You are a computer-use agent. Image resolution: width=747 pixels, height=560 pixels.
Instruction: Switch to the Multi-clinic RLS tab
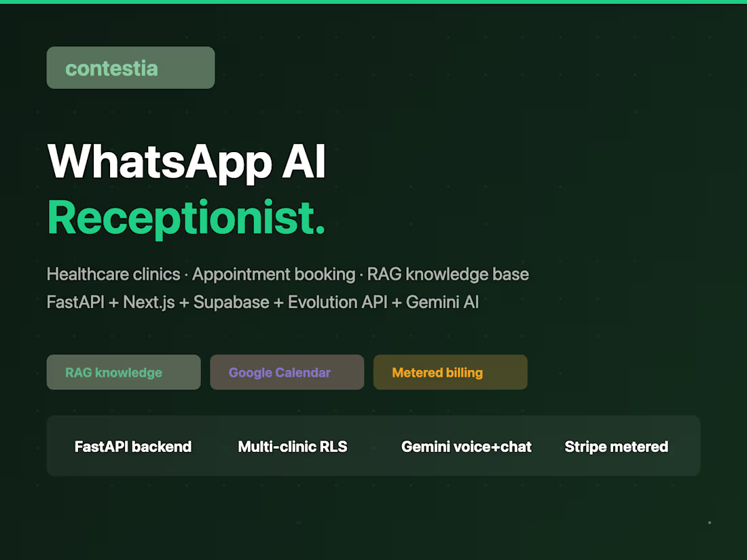(292, 447)
